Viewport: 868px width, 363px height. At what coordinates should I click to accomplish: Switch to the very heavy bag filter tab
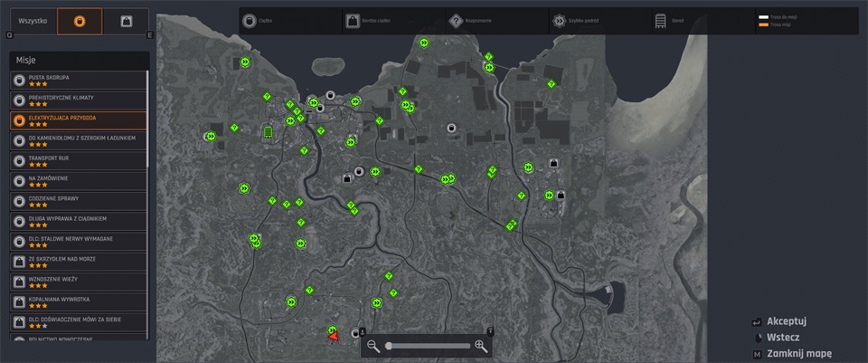point(127,21)
